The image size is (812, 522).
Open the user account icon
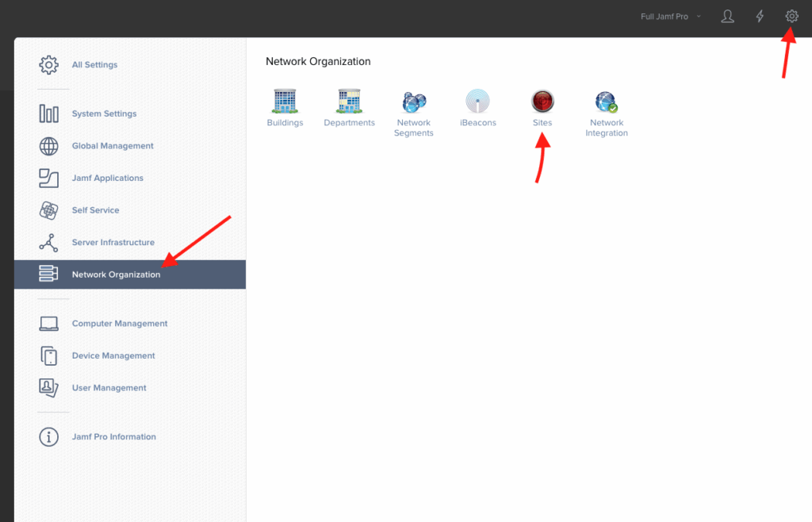pos(727,16)
